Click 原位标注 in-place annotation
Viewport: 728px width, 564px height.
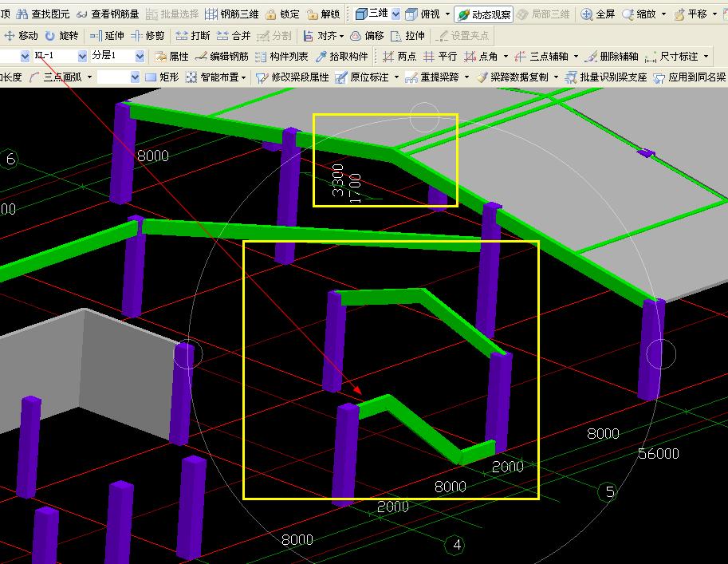[x=362, y=77]
